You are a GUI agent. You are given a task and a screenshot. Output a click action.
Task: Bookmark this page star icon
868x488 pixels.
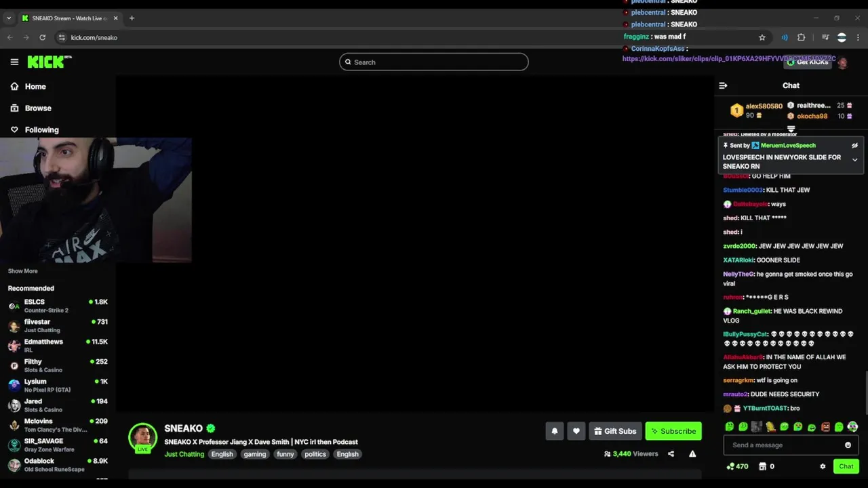762,37
